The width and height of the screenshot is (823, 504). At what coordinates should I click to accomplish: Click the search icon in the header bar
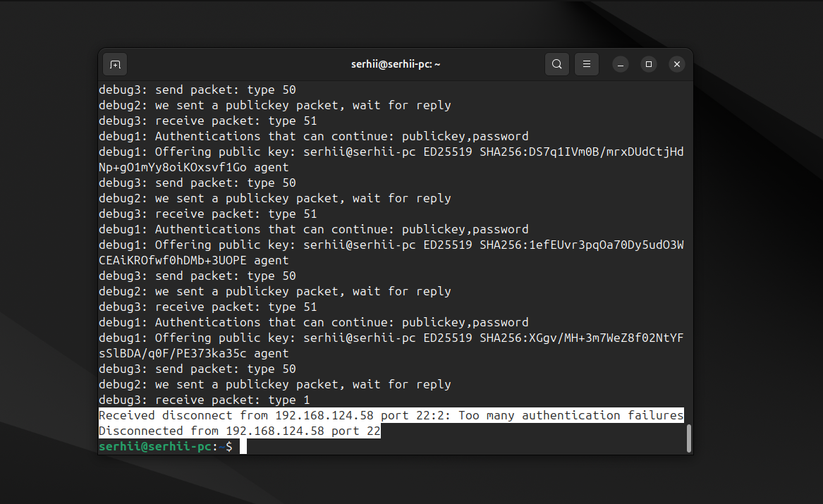pyautogui.click(x=556, y=63)
